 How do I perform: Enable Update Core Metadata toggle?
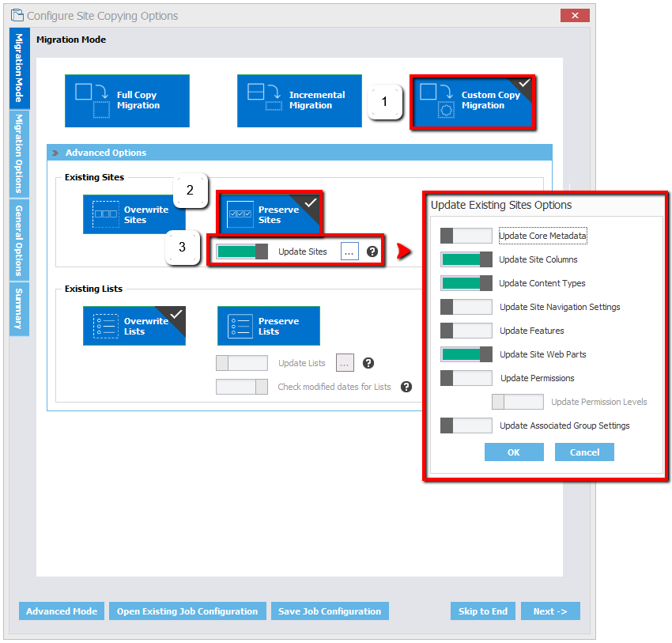466,236
